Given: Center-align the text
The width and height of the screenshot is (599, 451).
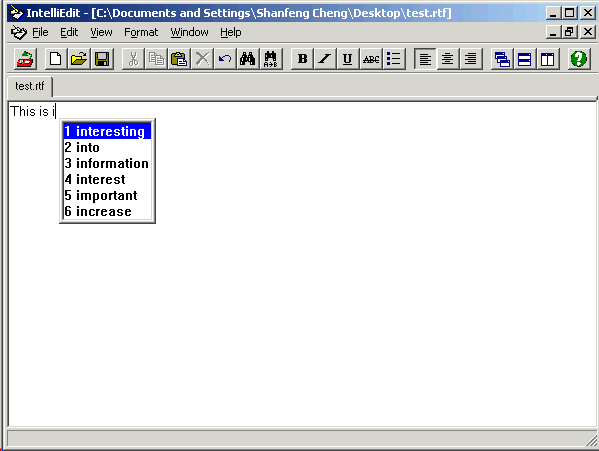Looking at the screenshot, I should point(448,59).
